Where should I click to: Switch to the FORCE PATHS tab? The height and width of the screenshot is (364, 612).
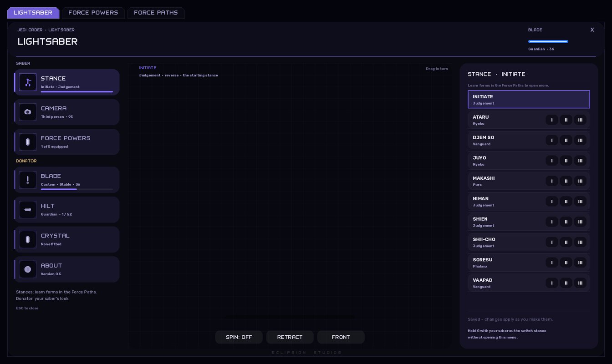[x=156, y=13]
